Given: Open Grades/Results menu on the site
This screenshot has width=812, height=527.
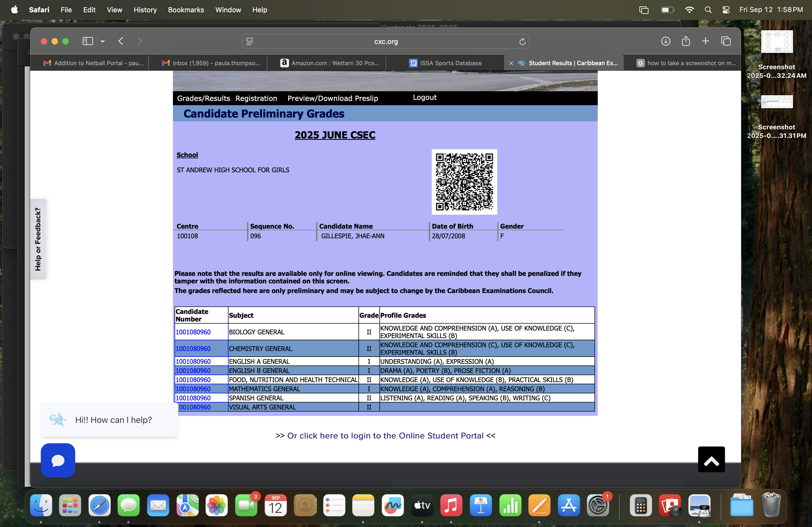Looking at the screenshot, I should tap(204, 98).
